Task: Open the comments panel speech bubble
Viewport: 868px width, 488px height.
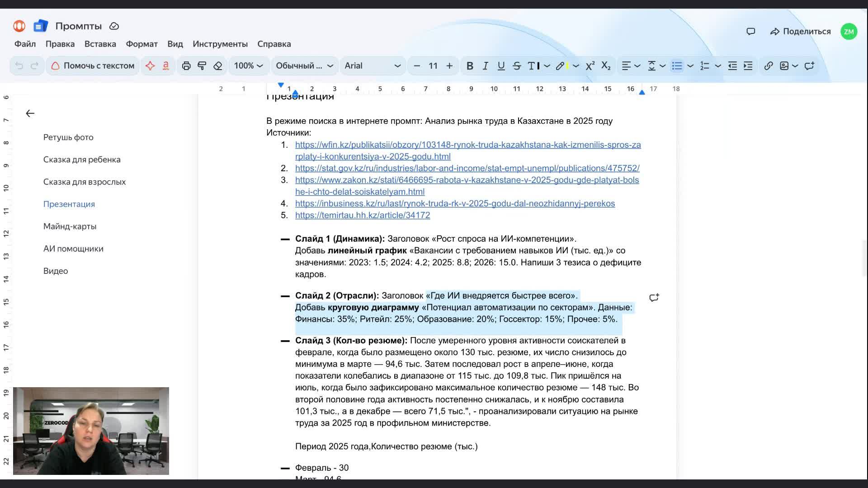Action: tap(750, 32)
